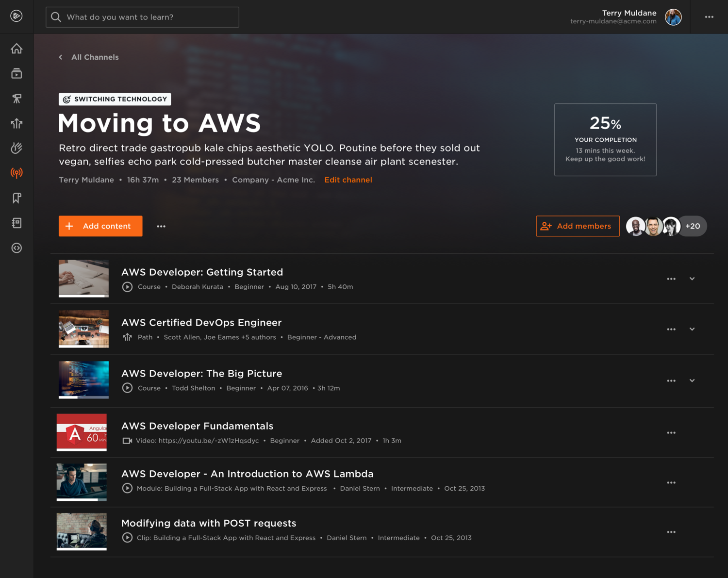Open Skill IQ via the hand sidebar icon

(x=17, y=148)
